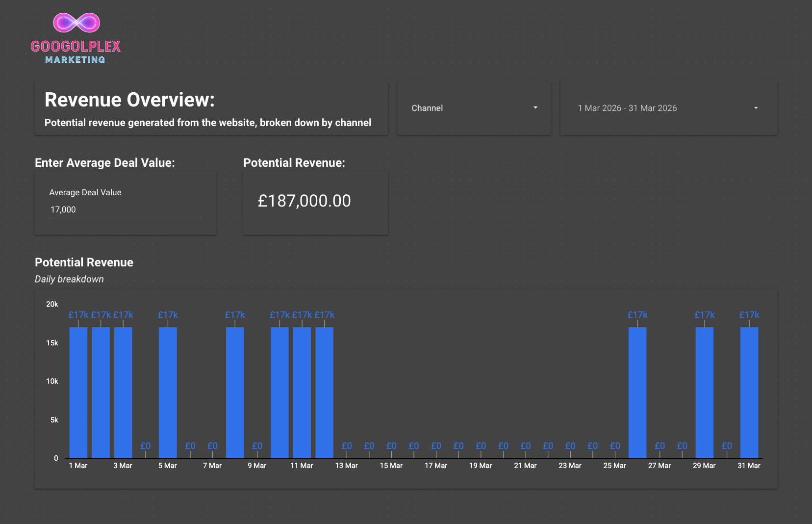
Task: Click the £0 label above 13 Mar
Action: (347, 445)
